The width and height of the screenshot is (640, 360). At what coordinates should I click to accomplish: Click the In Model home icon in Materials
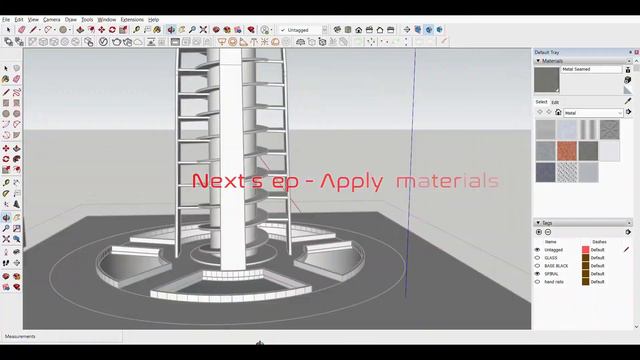coord(558,112)
